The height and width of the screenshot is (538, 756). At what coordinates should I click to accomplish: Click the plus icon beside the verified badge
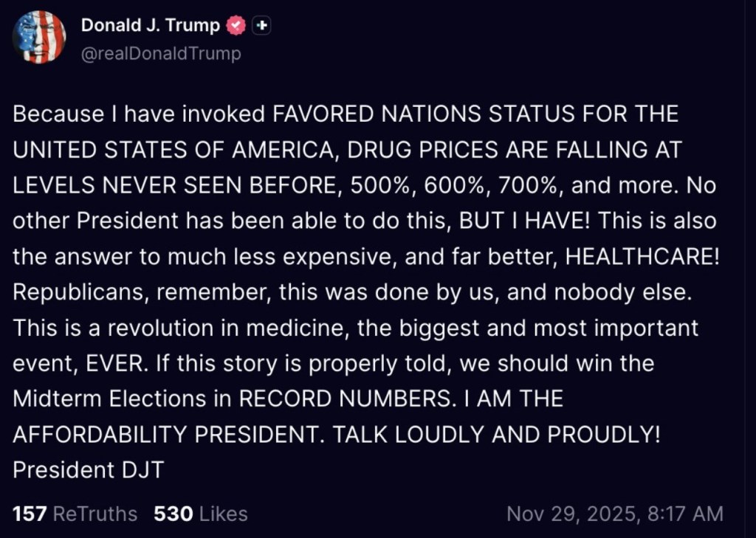point(261,26)
